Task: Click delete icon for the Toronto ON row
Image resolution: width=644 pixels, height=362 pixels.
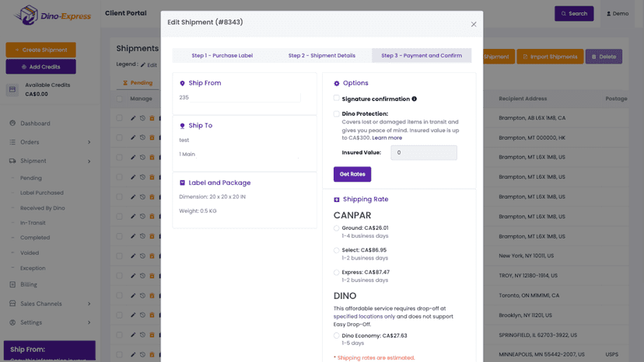Action: 152,295
